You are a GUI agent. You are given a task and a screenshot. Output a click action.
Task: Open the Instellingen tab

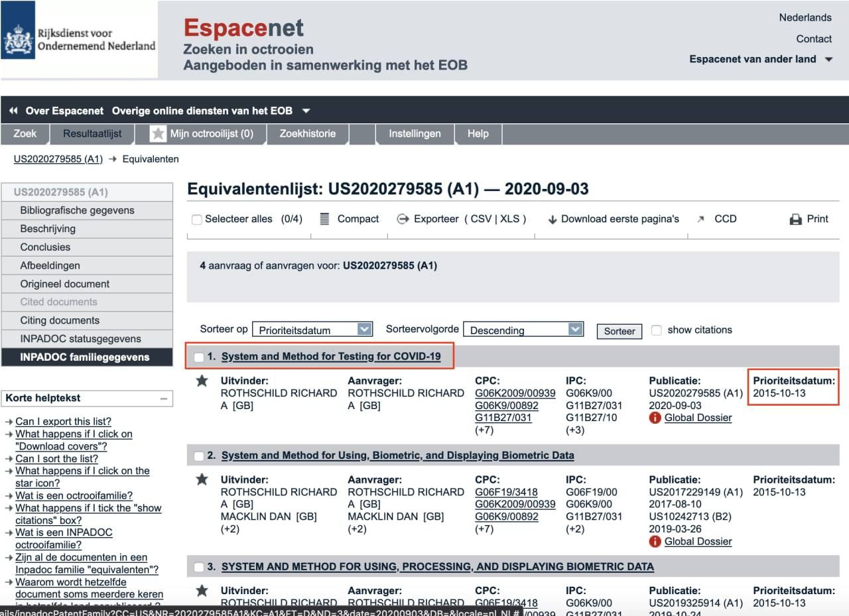415,133
